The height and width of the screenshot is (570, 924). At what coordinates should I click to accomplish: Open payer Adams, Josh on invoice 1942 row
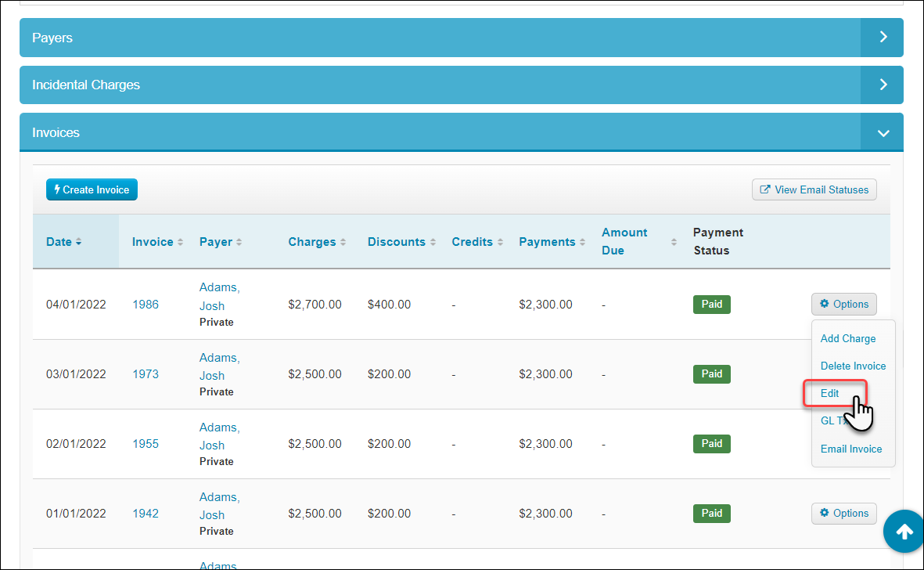219,506
